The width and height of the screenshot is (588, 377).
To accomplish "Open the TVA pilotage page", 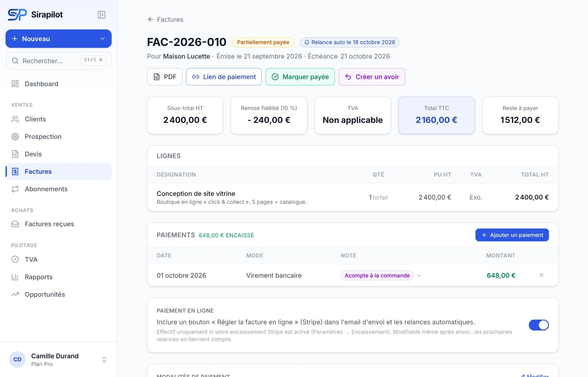I will 58,260.
